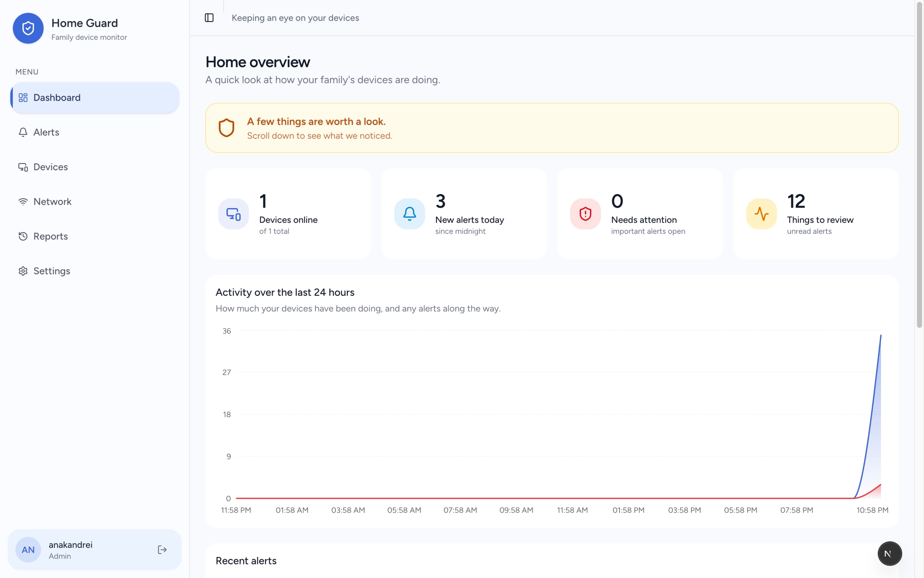Click the '36' y-axis value
This screenshot has width=924, height=578.
click(x=227, y=331)
